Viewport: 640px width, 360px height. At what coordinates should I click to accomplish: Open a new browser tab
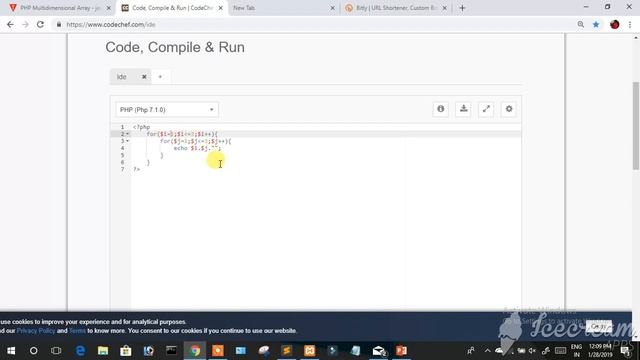(462, 8)
